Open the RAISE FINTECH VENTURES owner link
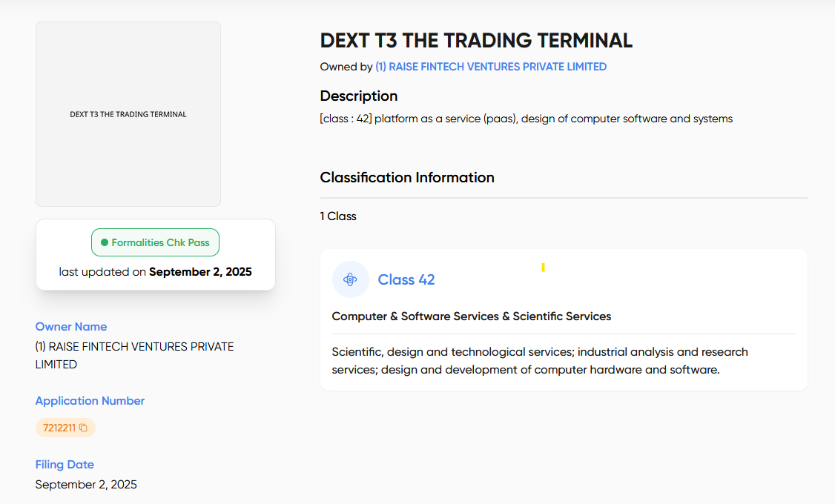Image resolution: width=835 pixels, height=504 pixels. [x=490, y=67]
